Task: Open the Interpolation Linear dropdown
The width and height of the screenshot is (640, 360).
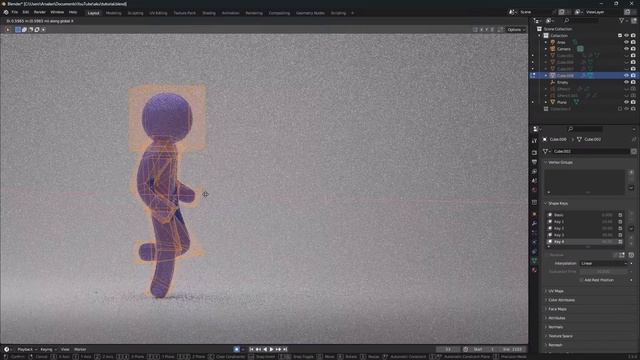Action: click(x=604, y=263)
